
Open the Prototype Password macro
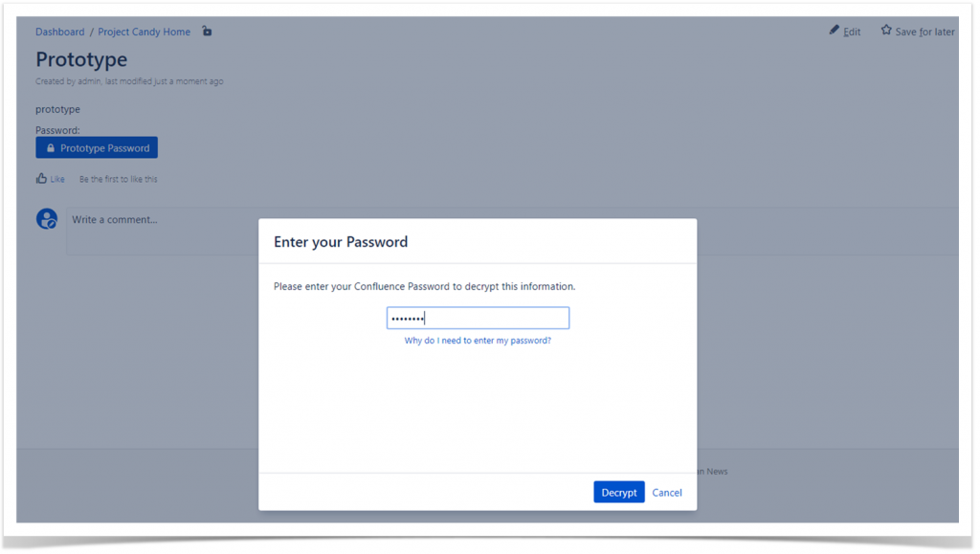(x=96, y=147)
